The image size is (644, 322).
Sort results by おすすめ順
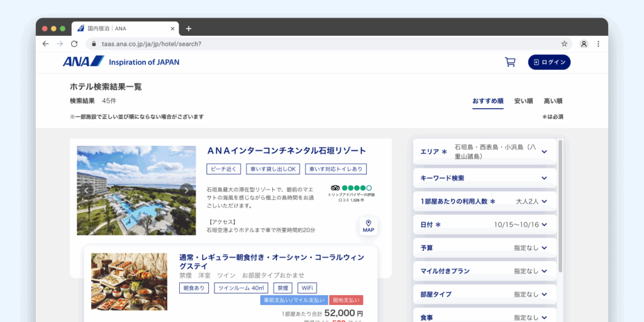pos(488,101)
